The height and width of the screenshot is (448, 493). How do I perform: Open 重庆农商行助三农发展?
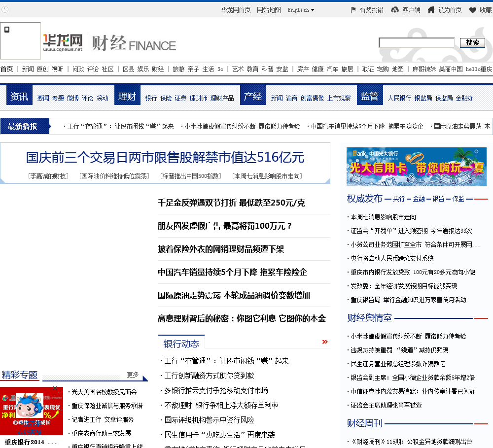point(101,434)
